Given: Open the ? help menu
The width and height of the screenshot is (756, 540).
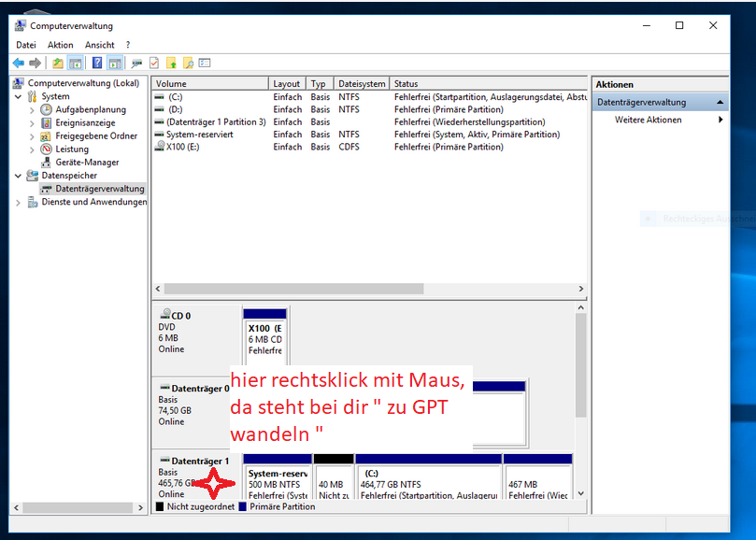Looking at the screenshot, I should pyautogui.click(x=128, y=45).
